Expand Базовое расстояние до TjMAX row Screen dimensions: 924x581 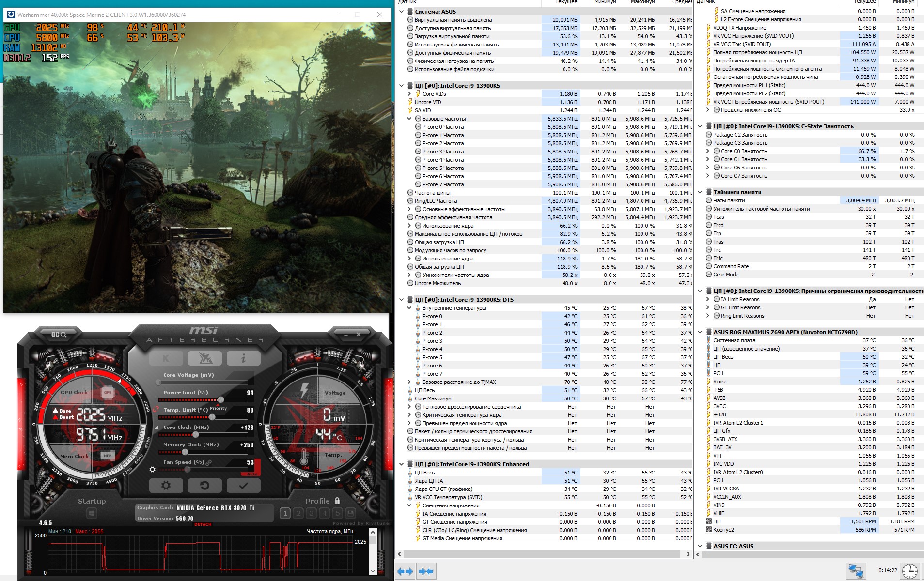click(409, 382)
